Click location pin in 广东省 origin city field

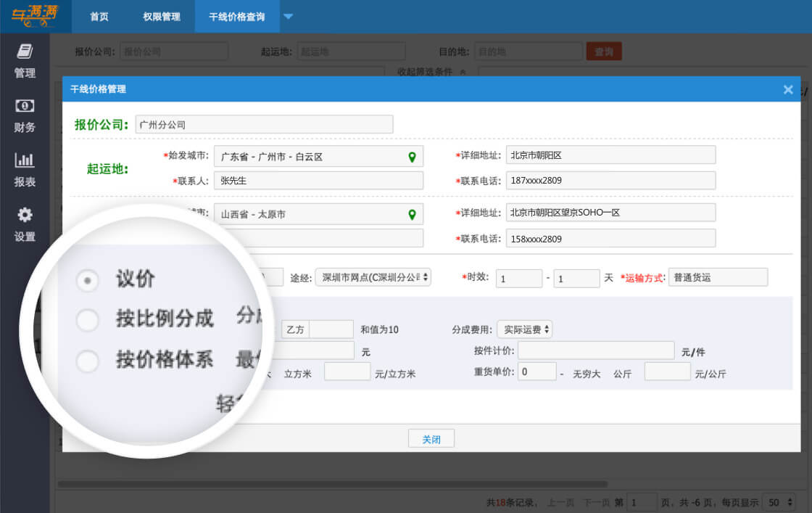coord(412,157)
